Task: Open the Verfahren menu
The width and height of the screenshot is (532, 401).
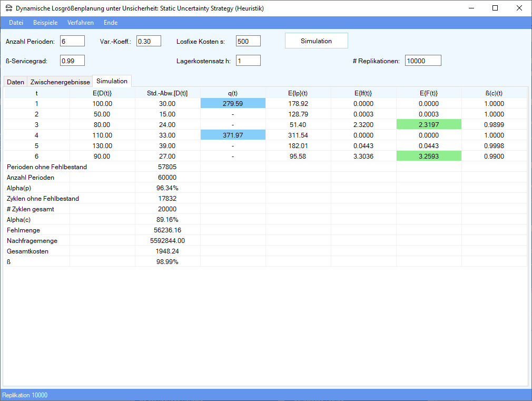Action: click(x=81, y=23)
